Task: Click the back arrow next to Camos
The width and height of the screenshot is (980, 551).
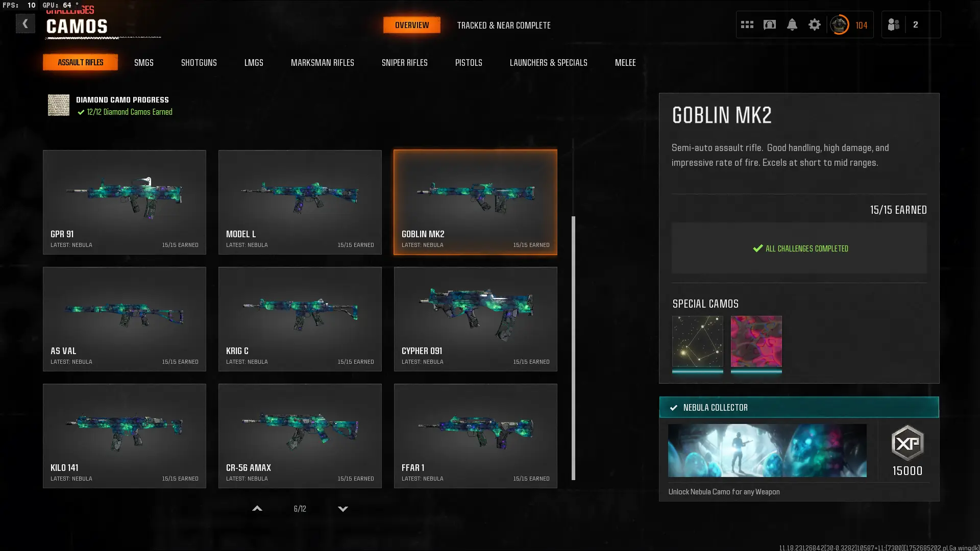Action: tap(25, 23)
